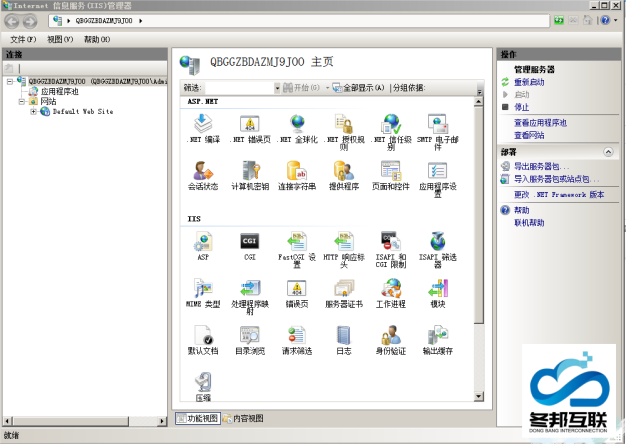Open the CGI feature icon
Screen dimensions: 626x445
tap(250, 246)
